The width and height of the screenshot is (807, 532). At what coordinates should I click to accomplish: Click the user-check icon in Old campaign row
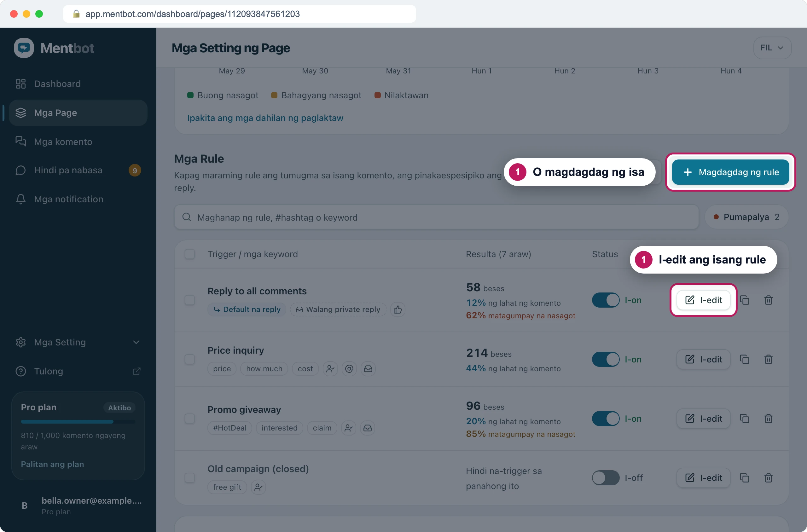point(258,488)
